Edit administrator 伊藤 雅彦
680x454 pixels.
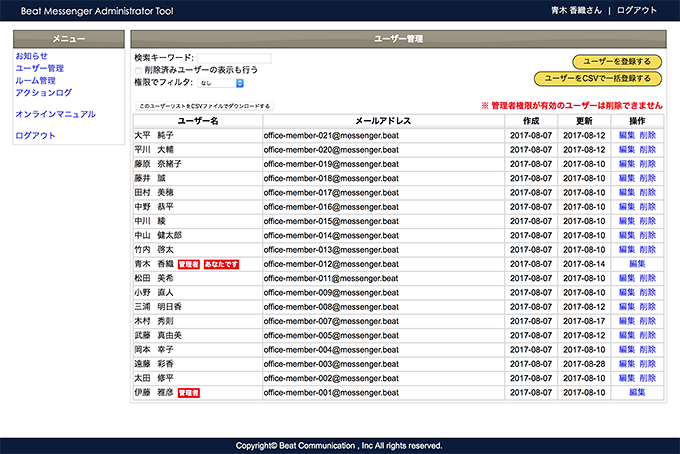637,393
